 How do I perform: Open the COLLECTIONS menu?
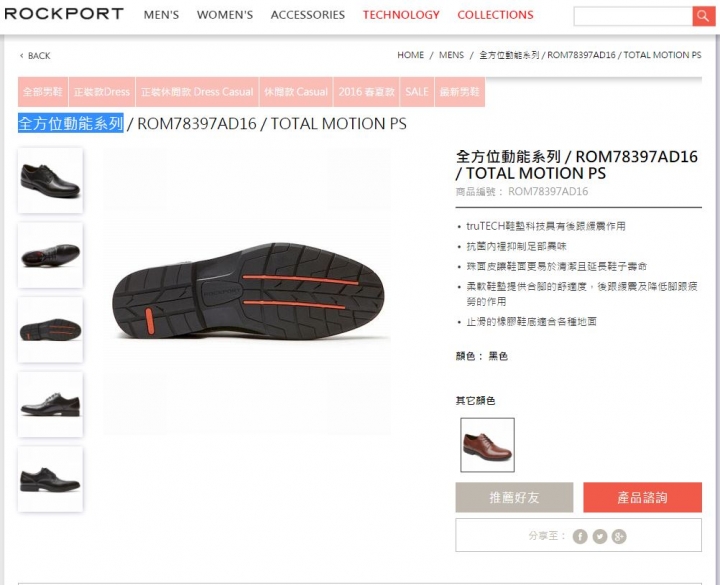tap(495, 15)
